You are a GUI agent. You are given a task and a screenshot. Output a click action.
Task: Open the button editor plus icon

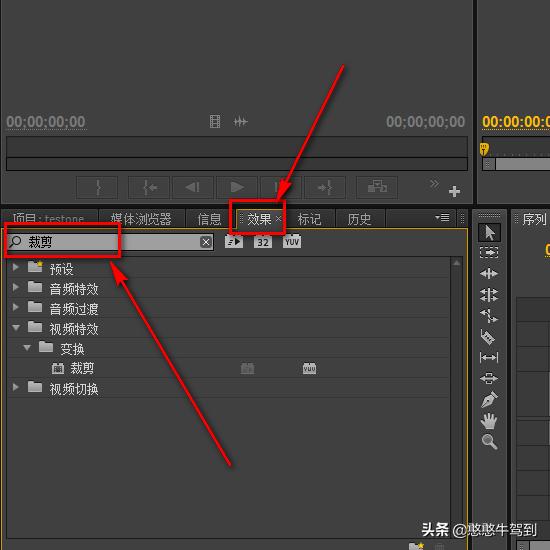click(x=454, y=192)
